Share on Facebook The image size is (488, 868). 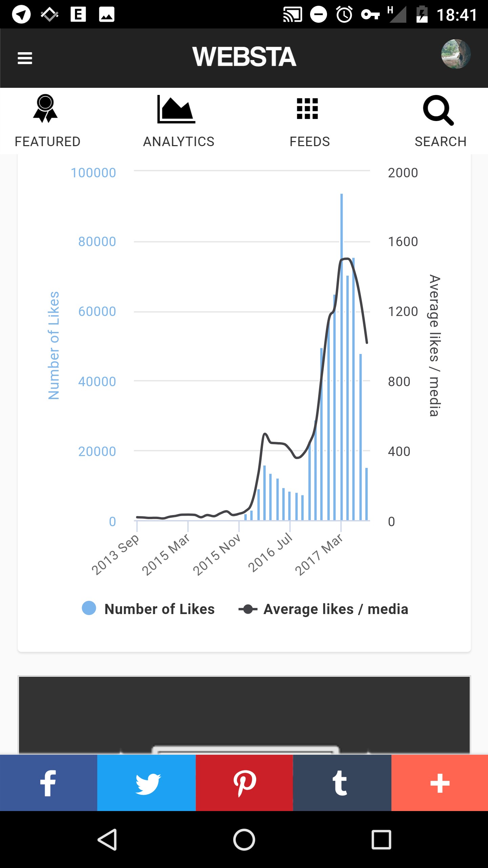pos(49,783)
